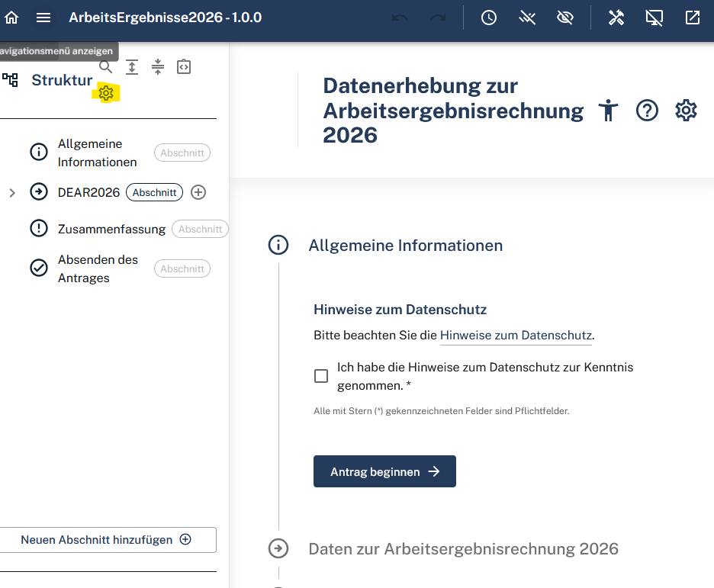Click Daten zur Arbeitsergebnisrechnung 2026 heading
The width and height of the screenshot is (714, 588).
464,549
